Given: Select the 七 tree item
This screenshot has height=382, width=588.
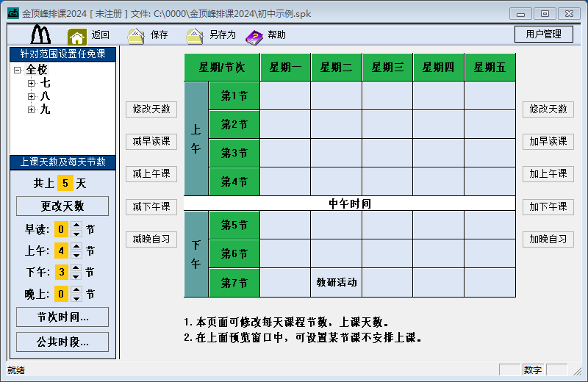Looking at the screenshot, I should (x=45, y=83).
